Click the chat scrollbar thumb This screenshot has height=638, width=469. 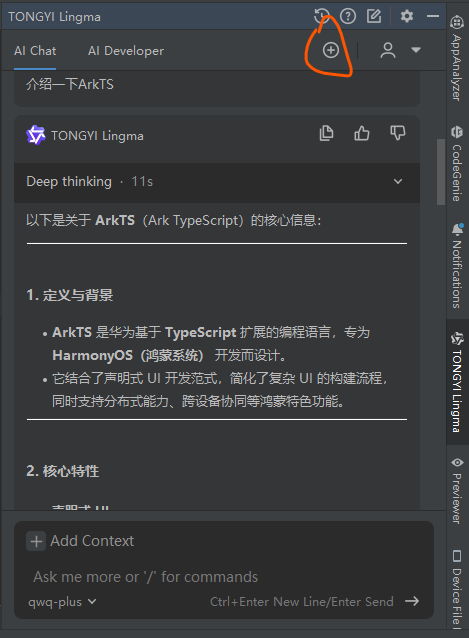441,172
